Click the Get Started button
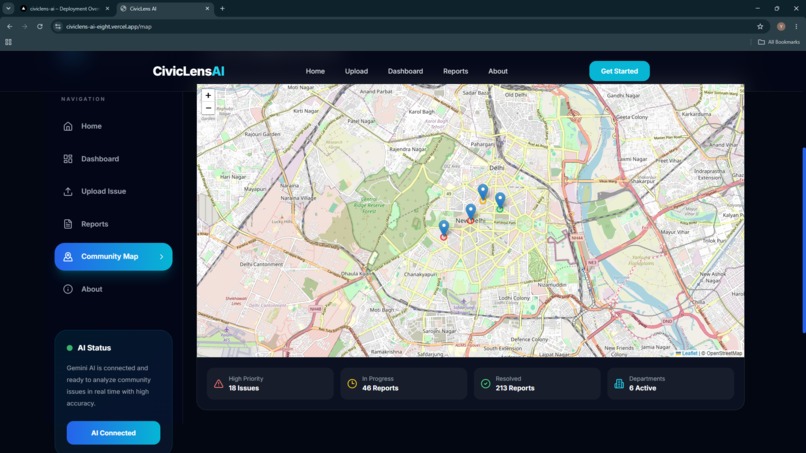Image resolution: width=806 pixels, height=453 pixels. click(619, 71)
